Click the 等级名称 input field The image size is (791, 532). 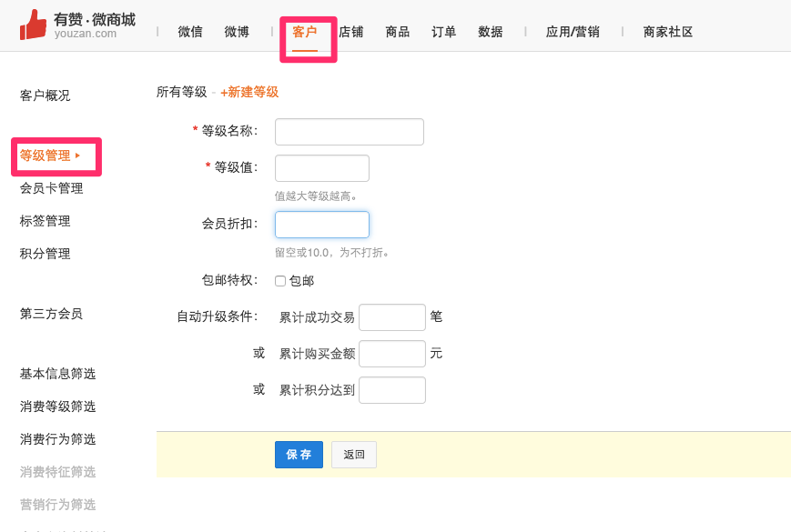pyautogui.click(x=349, y=131)
